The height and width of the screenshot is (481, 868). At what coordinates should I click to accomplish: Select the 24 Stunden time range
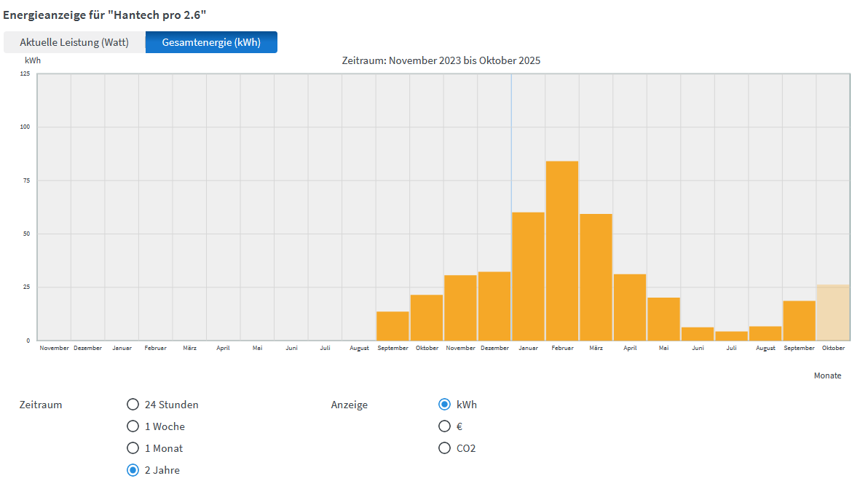tap(133, 405)
